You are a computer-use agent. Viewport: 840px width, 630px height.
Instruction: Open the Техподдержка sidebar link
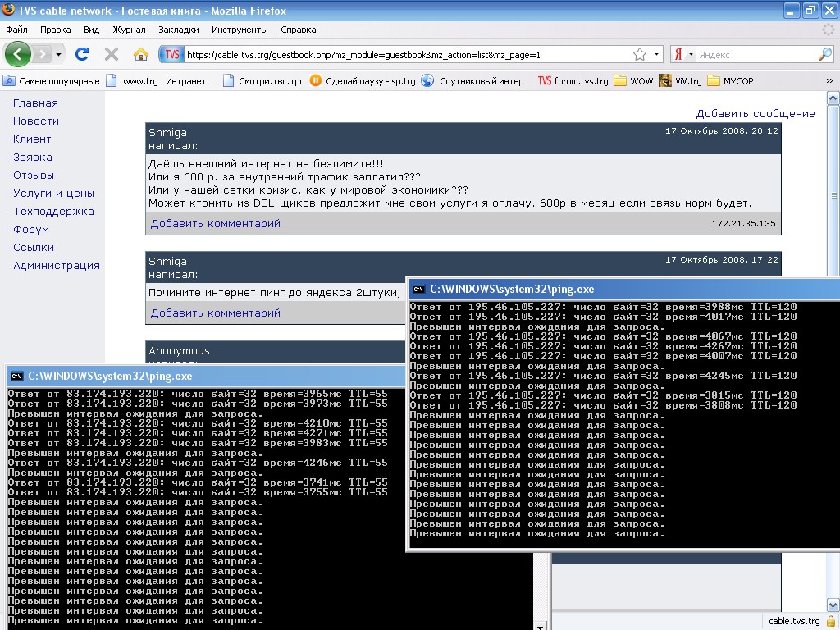[x=53, y=211]
